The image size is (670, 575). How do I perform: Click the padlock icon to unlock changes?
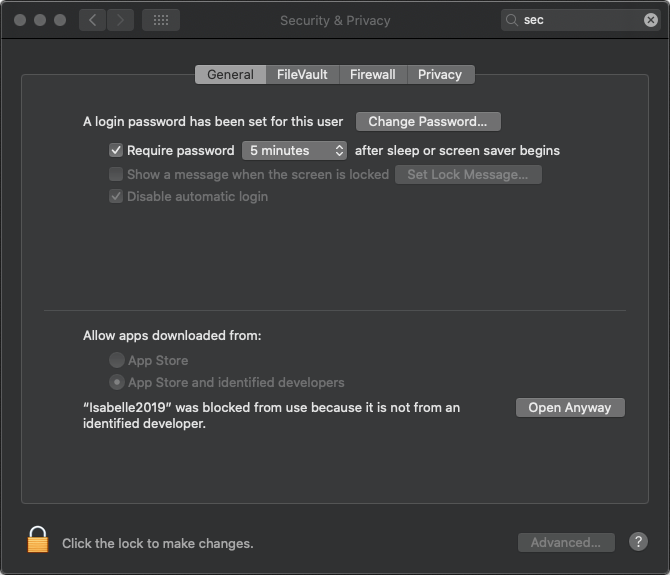coord(38,540)
